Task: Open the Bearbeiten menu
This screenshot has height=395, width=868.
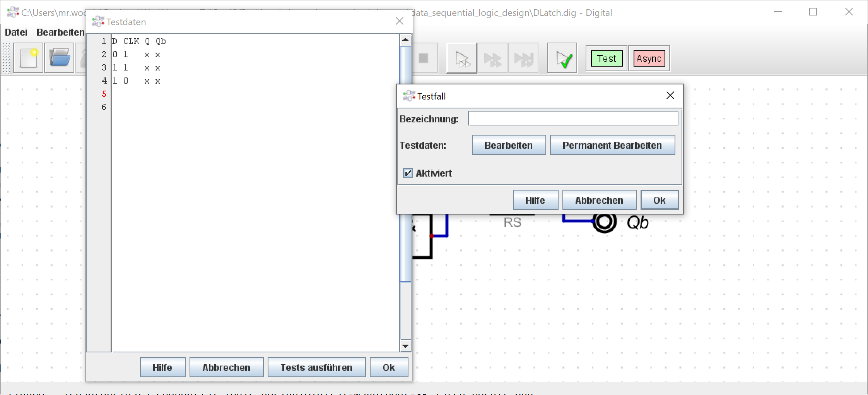Action: point(60,32)
